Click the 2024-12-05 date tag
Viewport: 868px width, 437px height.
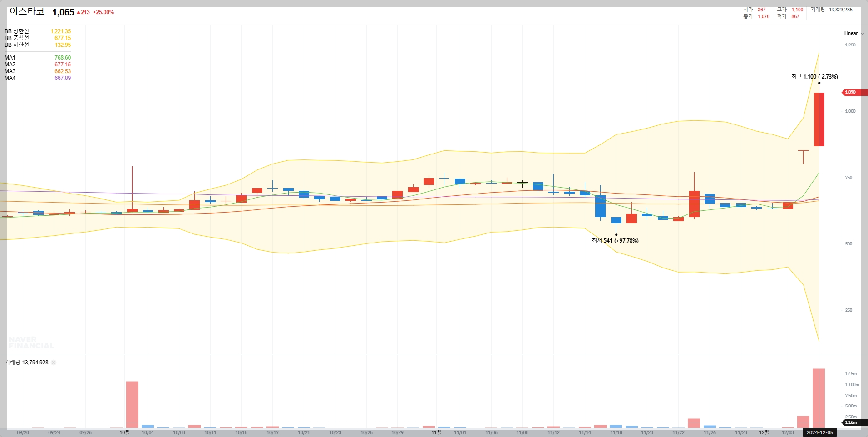click(819, 432)
